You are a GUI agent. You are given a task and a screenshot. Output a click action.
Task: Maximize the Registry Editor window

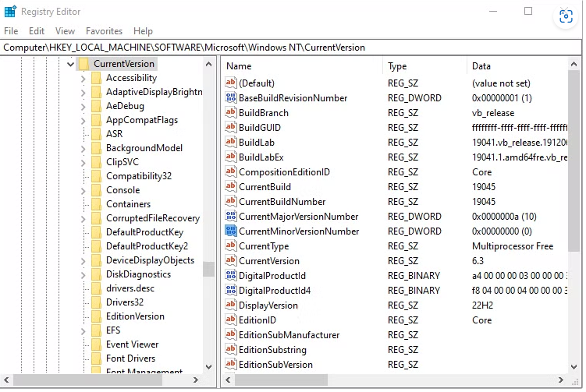point(528,11)
